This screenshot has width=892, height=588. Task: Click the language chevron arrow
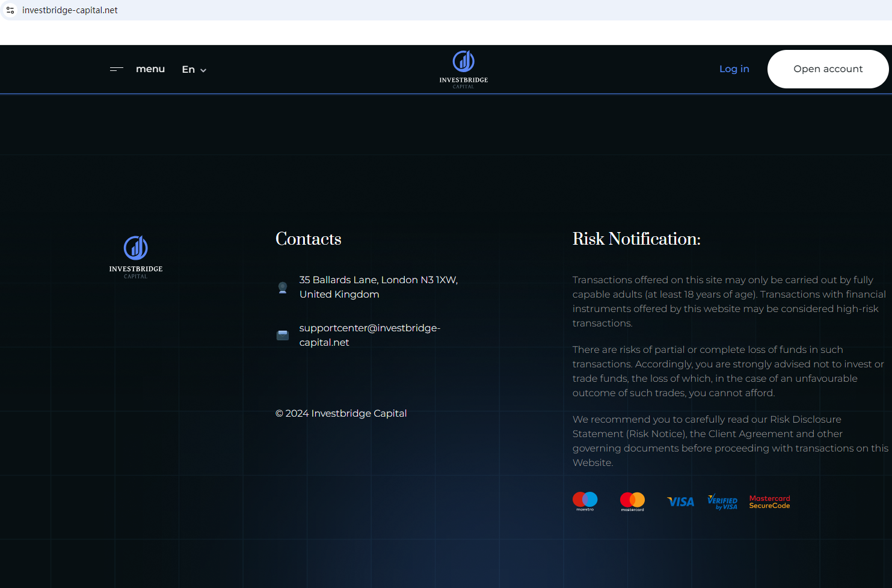coord(203,70)
